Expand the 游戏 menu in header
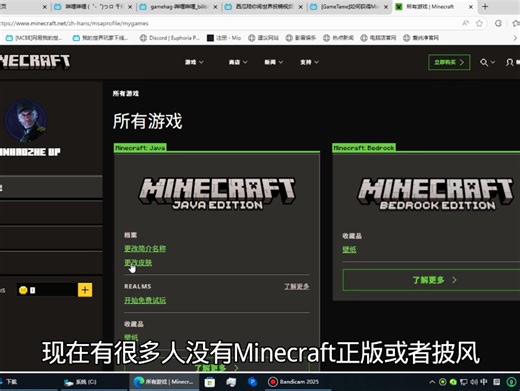Viewport: 520px width, 391px height. (x=194, y=62)
